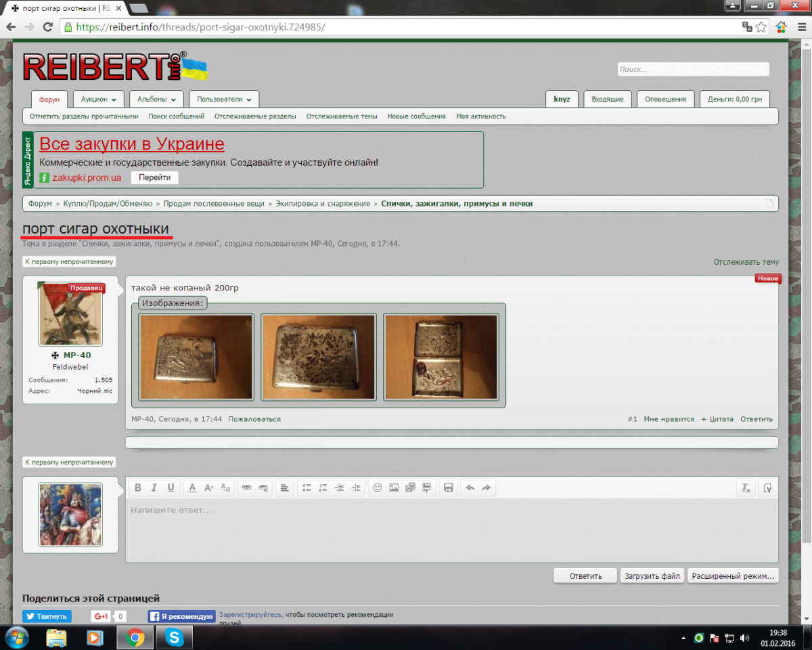Expand the Пользователи dropdown menu
The height and width of the screenshot is (650, 812).
tap(224, 99)
